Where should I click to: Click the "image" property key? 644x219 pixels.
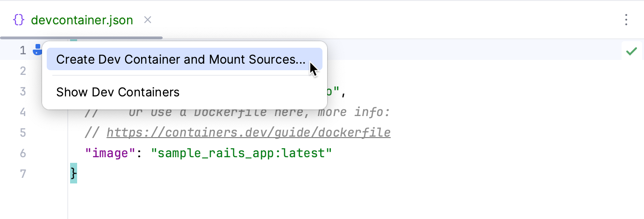point(110,153)
